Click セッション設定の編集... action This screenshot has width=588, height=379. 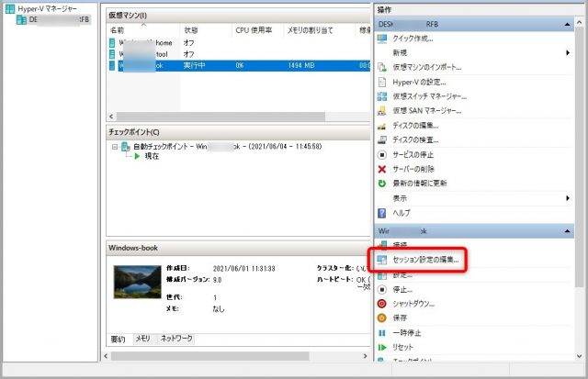coord(425,260)
